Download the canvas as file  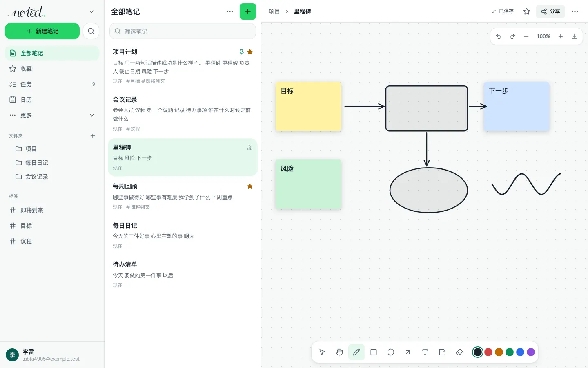(575, 36)
